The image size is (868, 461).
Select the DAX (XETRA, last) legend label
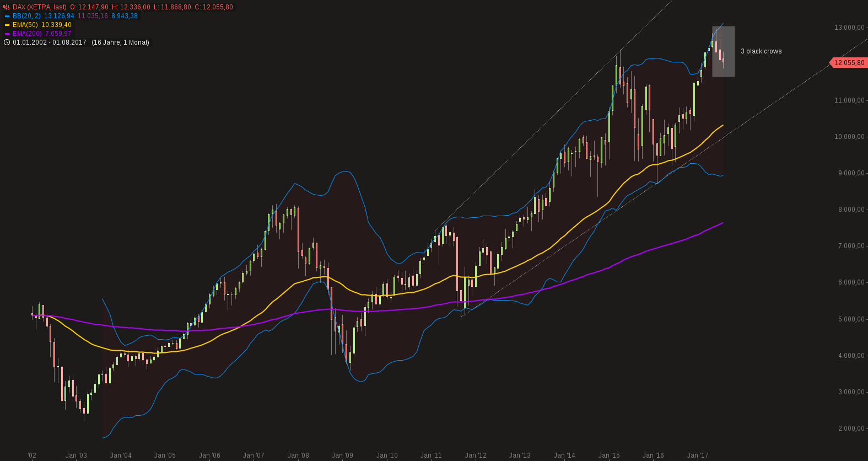40,7
